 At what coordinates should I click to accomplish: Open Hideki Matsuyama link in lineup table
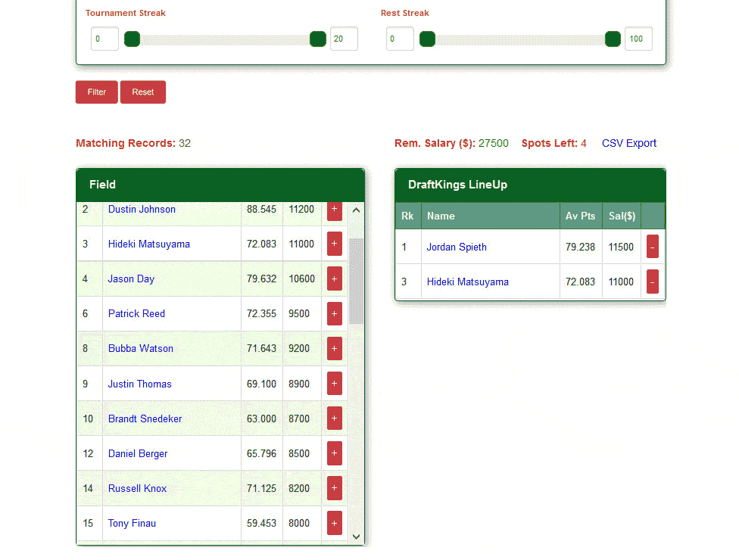[x=467, y=282]
